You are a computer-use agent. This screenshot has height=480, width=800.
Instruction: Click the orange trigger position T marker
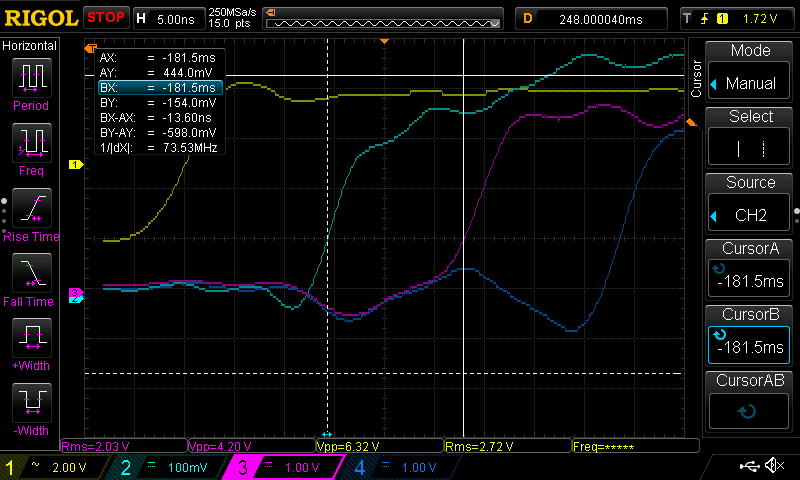[91, 48]
